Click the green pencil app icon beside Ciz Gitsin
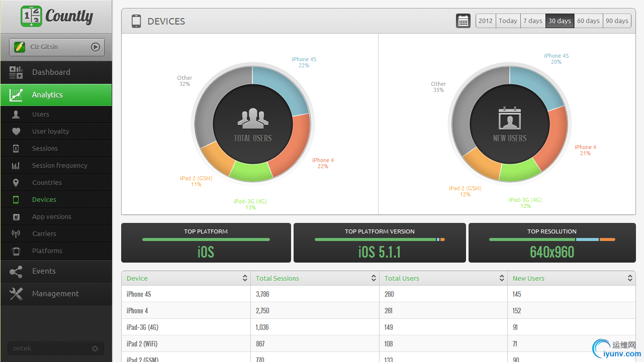 pos(20,47)
